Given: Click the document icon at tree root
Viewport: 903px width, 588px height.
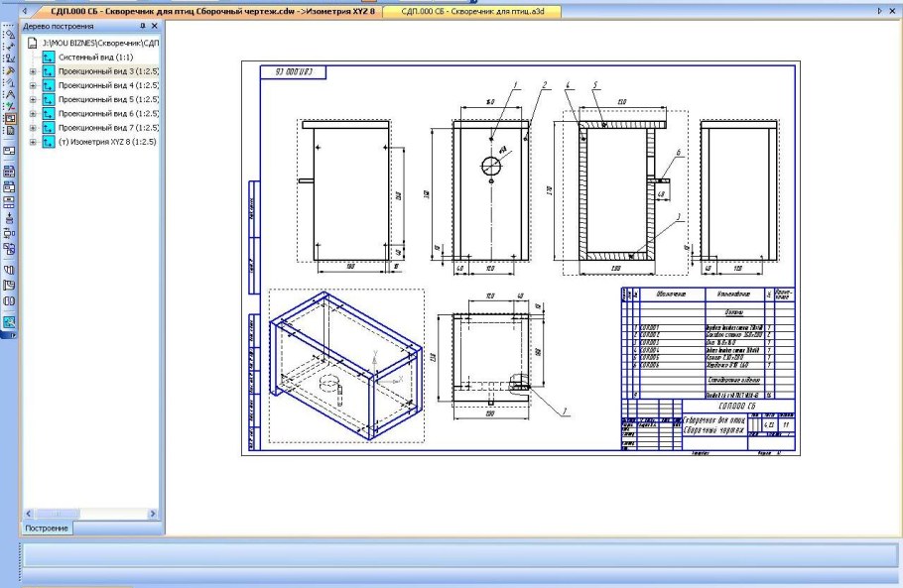Looking at the screenshot, I should click(32, 45).
